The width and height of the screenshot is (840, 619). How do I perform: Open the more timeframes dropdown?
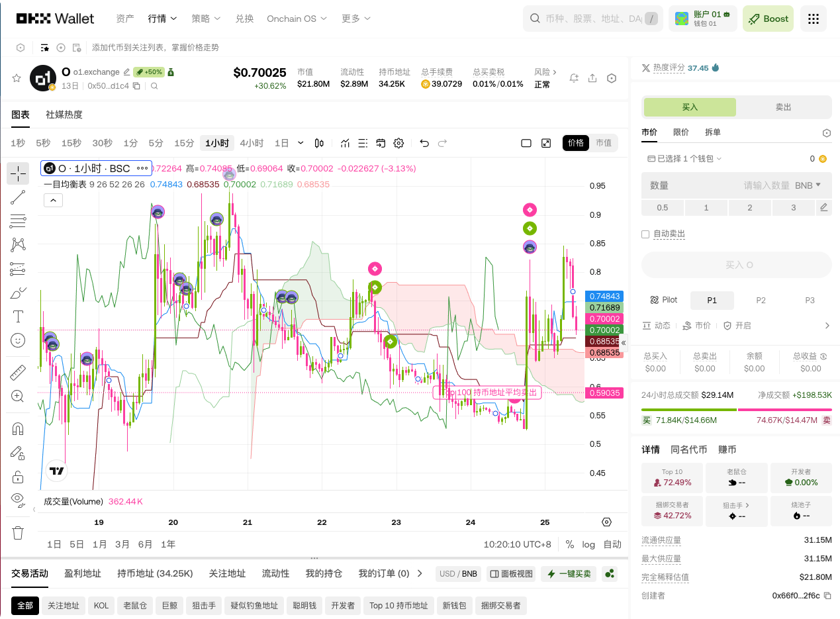(x=301, y=143)
